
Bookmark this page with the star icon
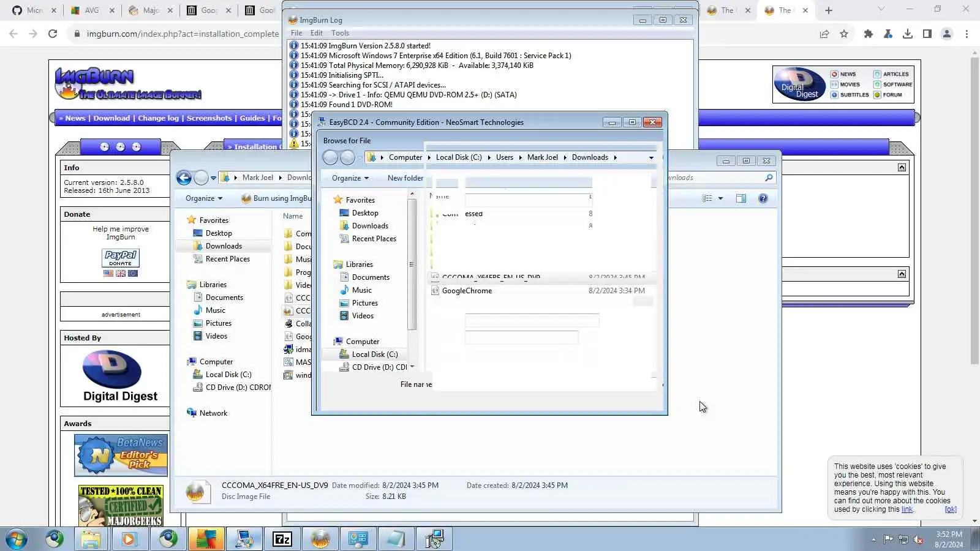tap(844, 34)
